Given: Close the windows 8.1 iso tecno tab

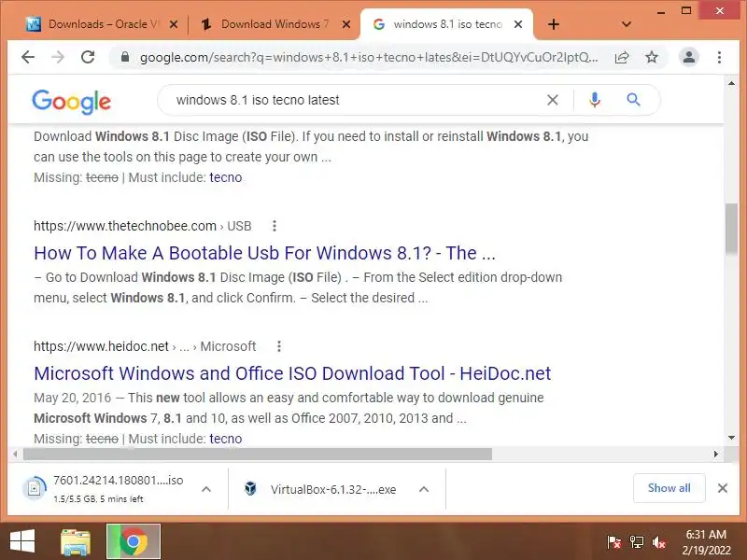Looking at the screenshot, I should tap(518, 24).
